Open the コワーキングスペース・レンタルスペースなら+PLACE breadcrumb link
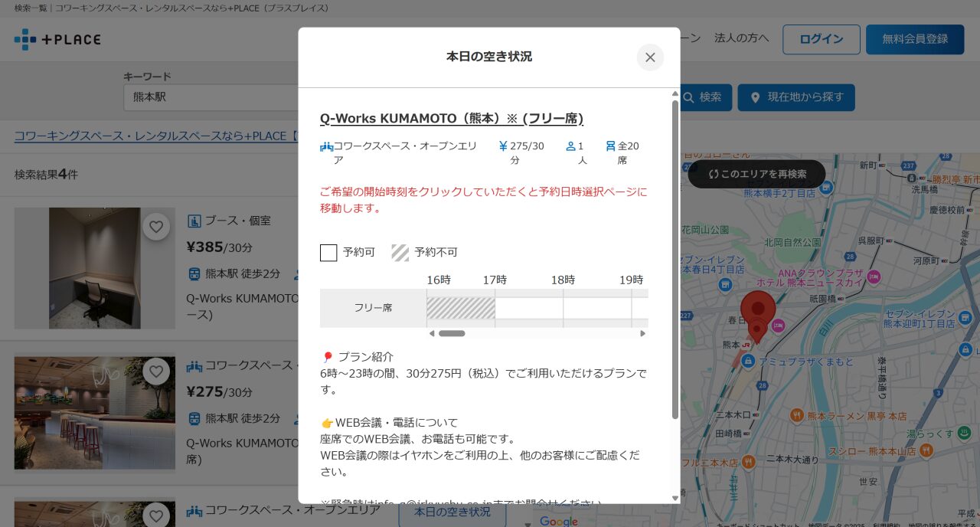 tap(156, 136)
